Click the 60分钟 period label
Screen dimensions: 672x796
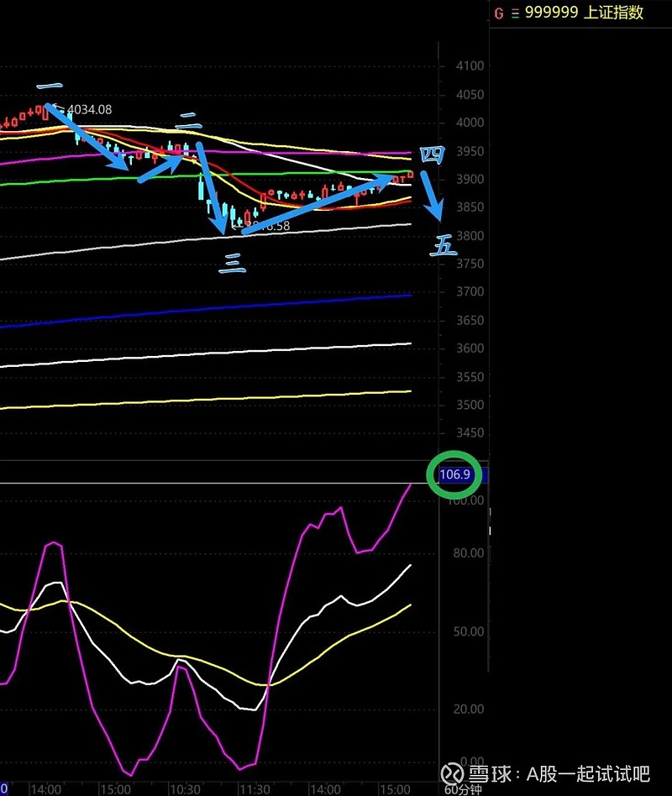(463, 790)
